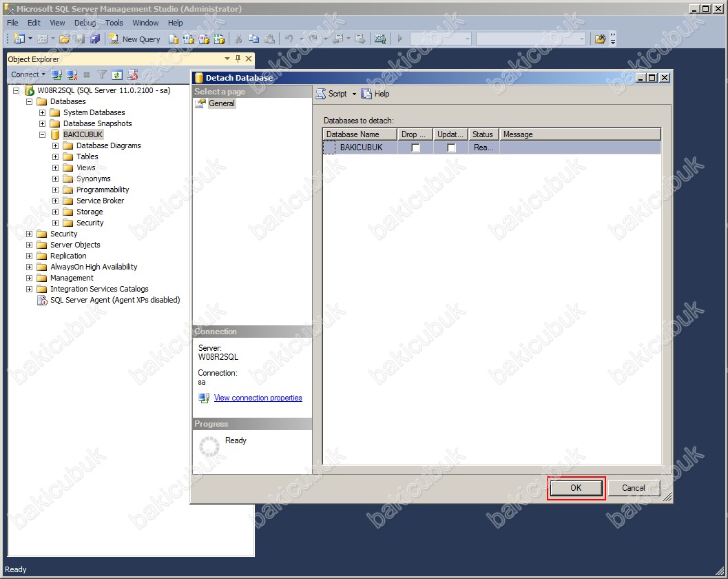
Task: Click Analysis Services DMX Query icon
Action: coord(203,39)
